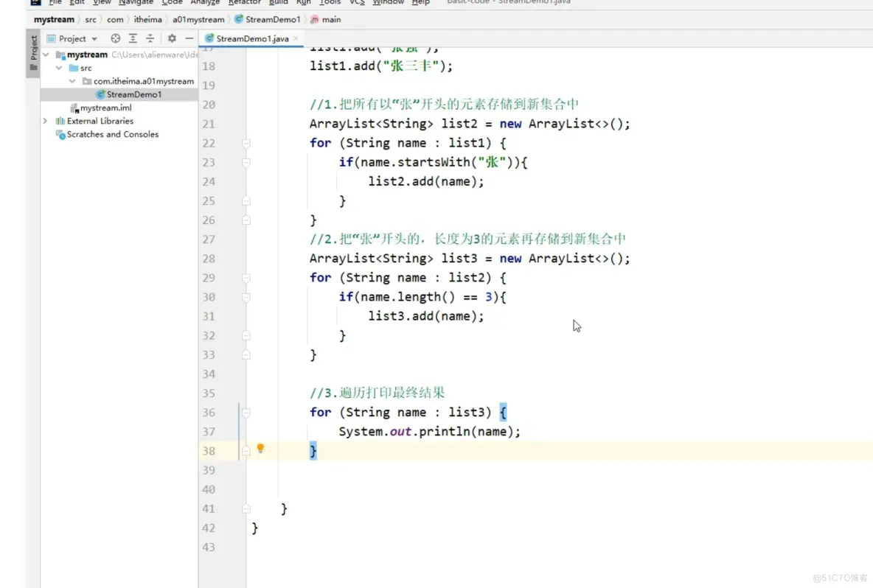Toggle the Project tool window side tab
The height and width of the screenshot is (588, 873).
pyautogui.click(x=33, y=52)
